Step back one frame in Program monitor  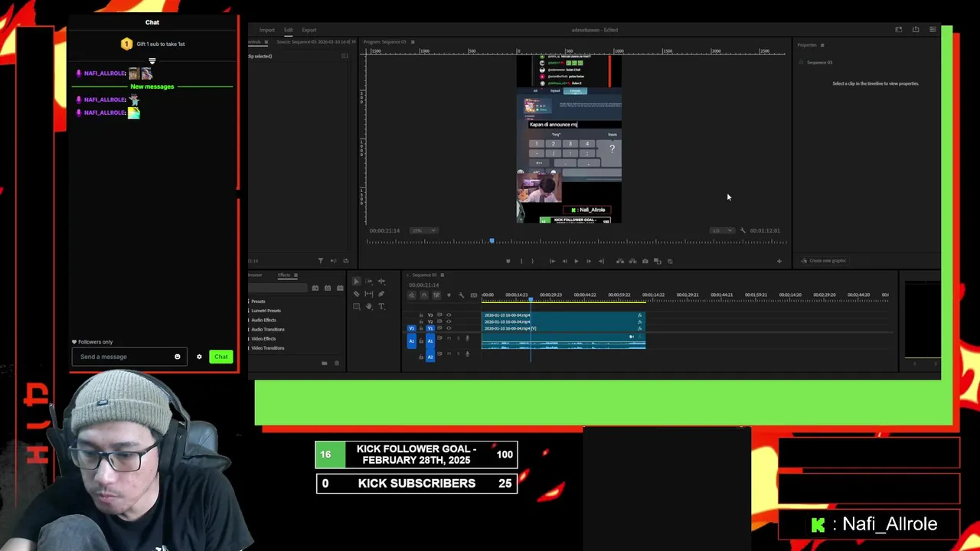565,261
